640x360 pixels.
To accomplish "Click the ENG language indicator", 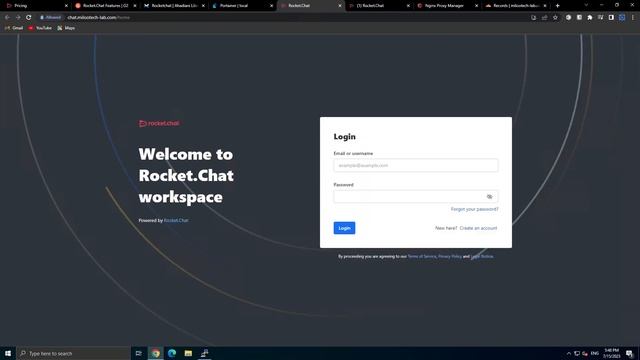I will coord(595,353).
